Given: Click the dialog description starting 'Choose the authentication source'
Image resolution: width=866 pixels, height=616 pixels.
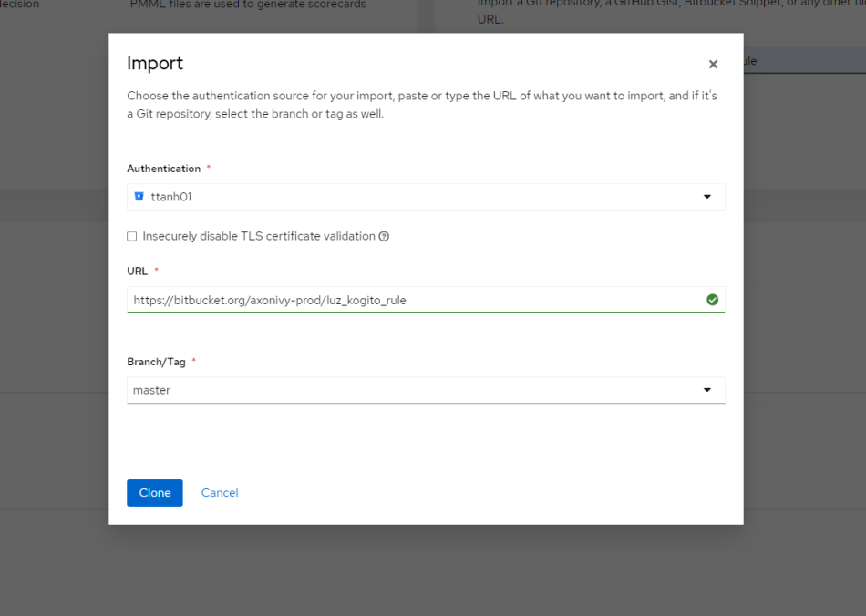Looking at the screenshot, I should [422, 104].
